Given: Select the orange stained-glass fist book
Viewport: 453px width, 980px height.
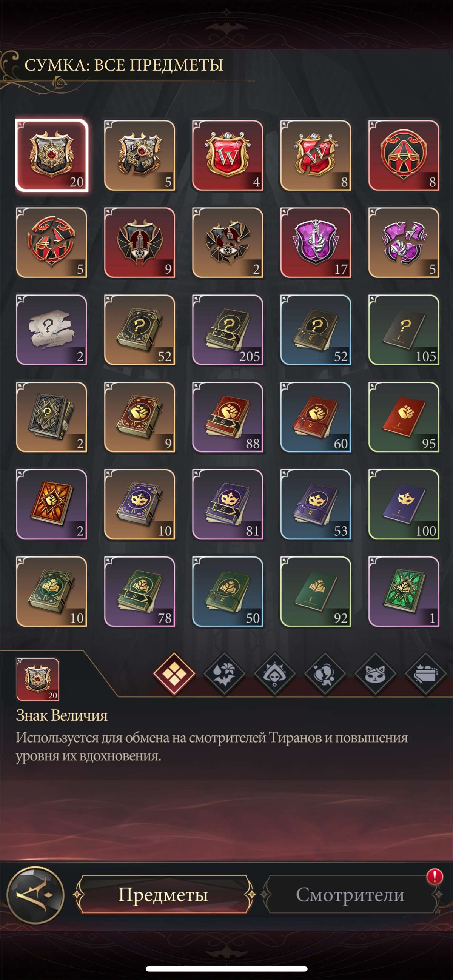Looking at the screenshot, I should [51, 504].
